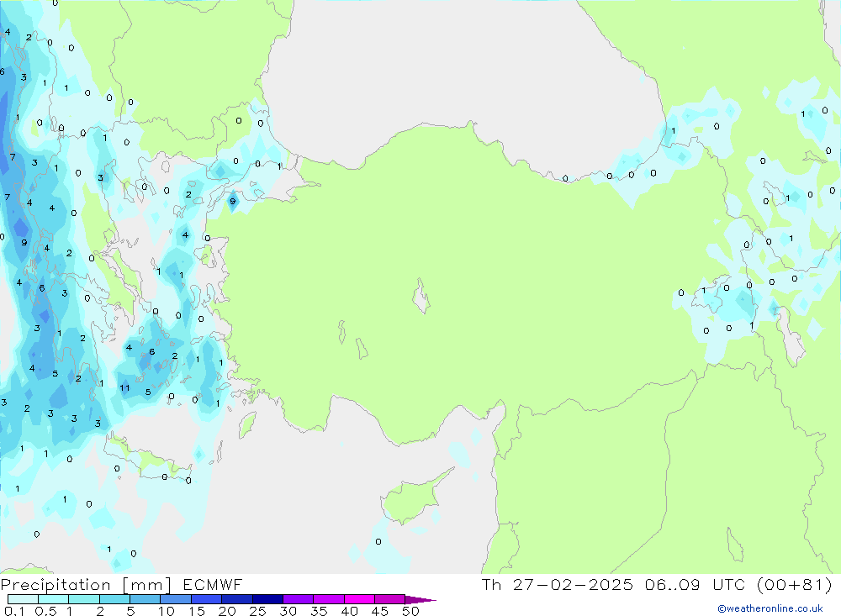Click the legend label "35"
The width and height of the screenshot is (841, 616).
(x=319, y=611)
